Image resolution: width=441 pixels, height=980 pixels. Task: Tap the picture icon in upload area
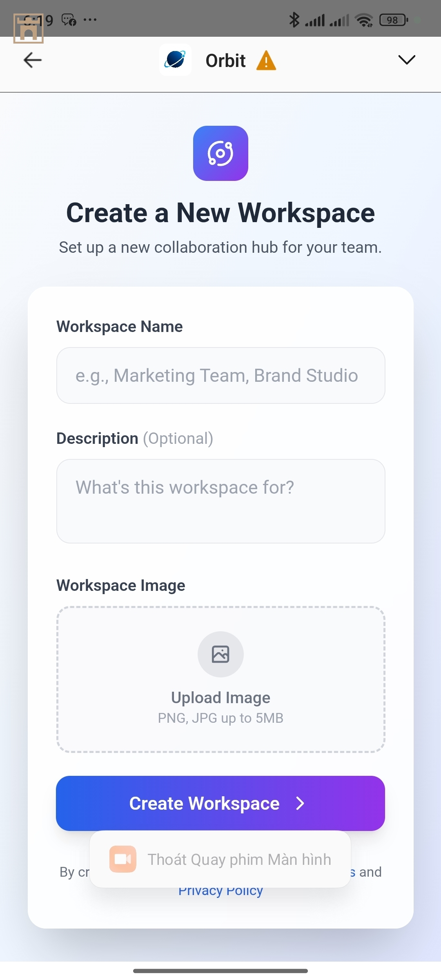point(220,654)
